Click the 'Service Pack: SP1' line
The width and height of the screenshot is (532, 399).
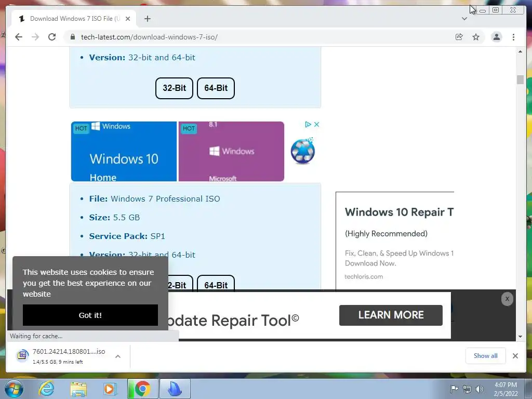coord(127,236)
